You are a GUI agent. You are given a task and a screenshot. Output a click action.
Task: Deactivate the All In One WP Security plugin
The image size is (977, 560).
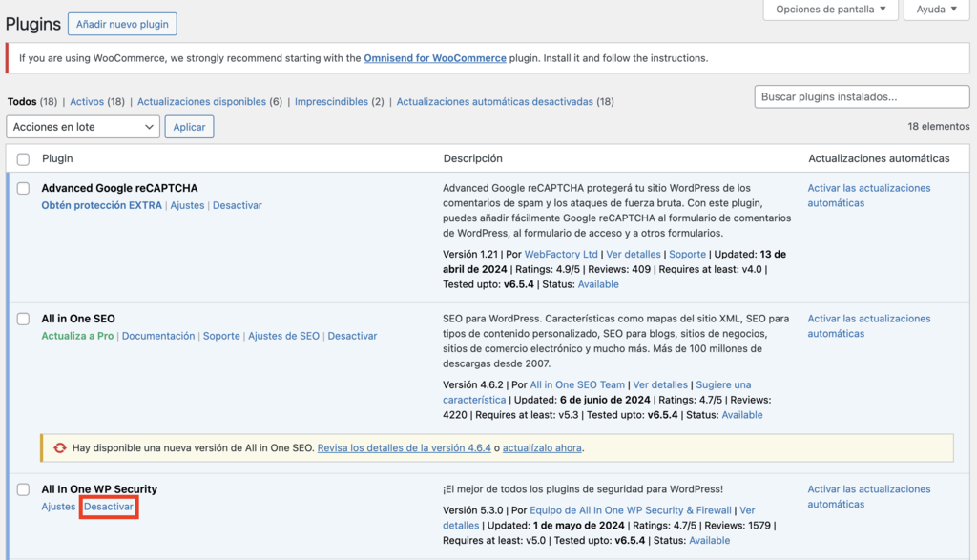tap(108, 507)
